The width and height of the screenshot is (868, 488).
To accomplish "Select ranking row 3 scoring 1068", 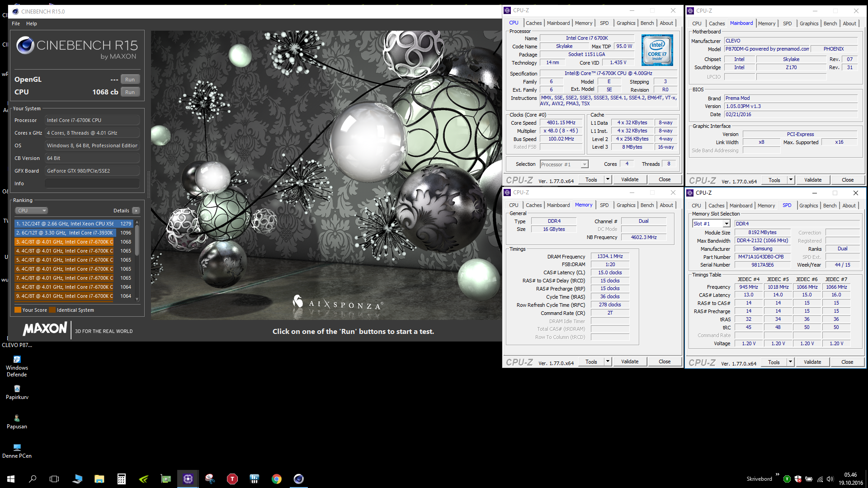I will (x=74, y=242).
